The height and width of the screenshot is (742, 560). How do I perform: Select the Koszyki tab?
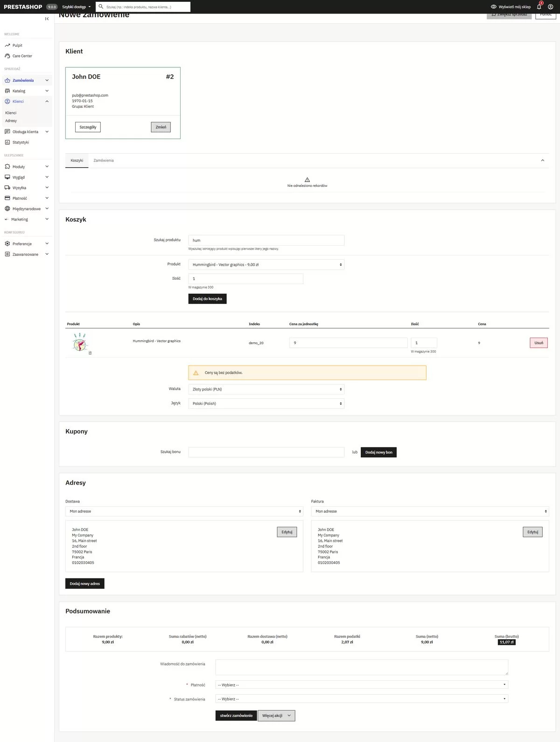(77, 161)
